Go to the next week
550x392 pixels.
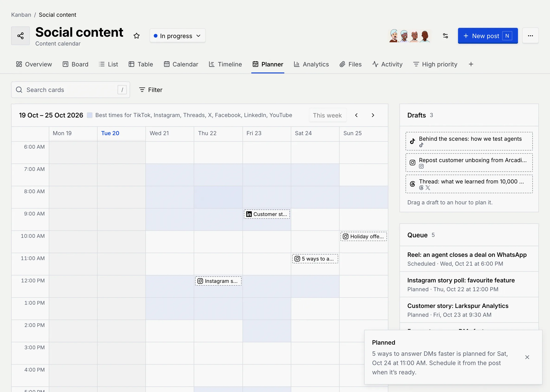click(x=373, y=115)
